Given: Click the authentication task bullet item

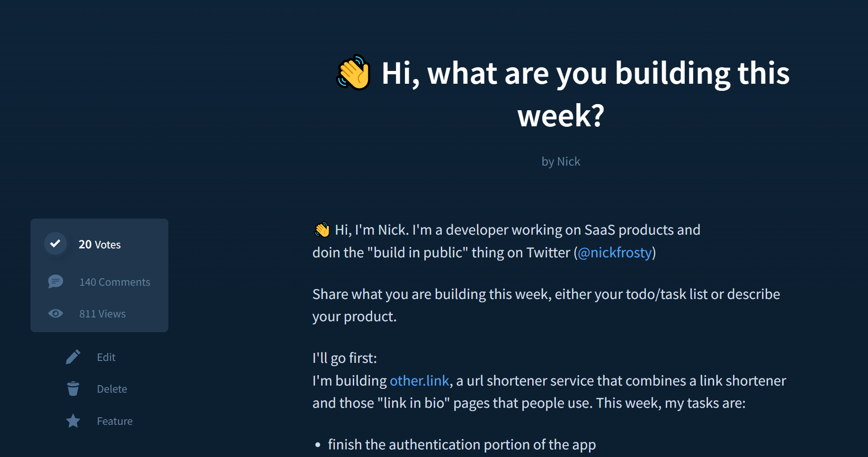Looking at the screenshot, I should tap(462, 445).
